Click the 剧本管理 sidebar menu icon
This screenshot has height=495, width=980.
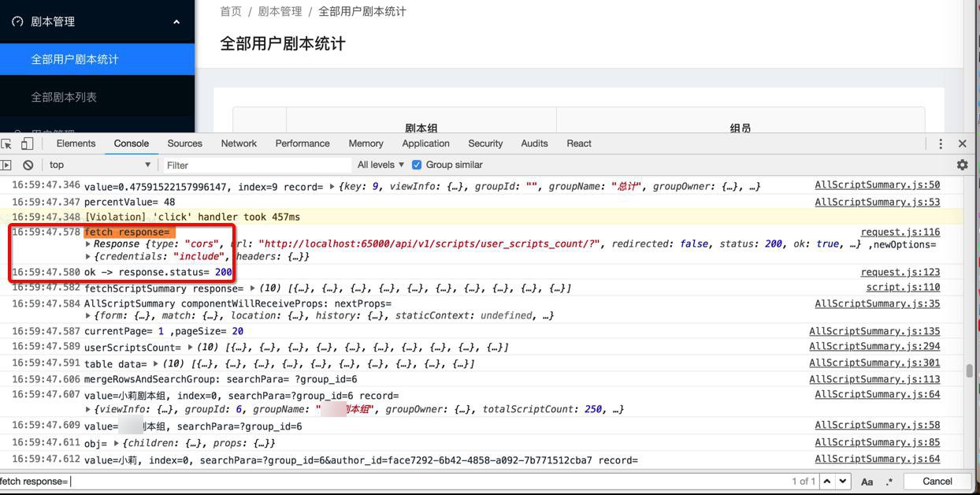(x=17, y=21)
